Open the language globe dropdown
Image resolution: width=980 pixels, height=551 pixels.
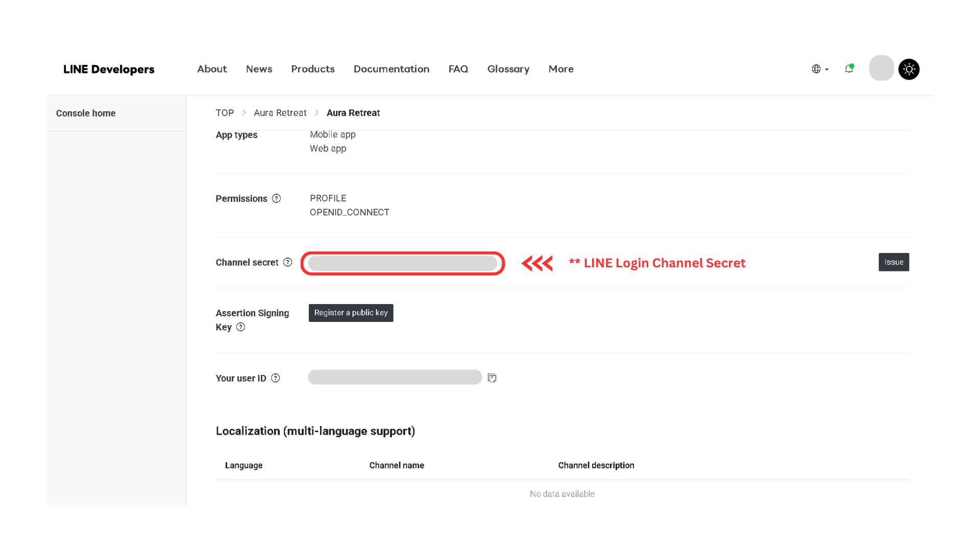point(820,69)
